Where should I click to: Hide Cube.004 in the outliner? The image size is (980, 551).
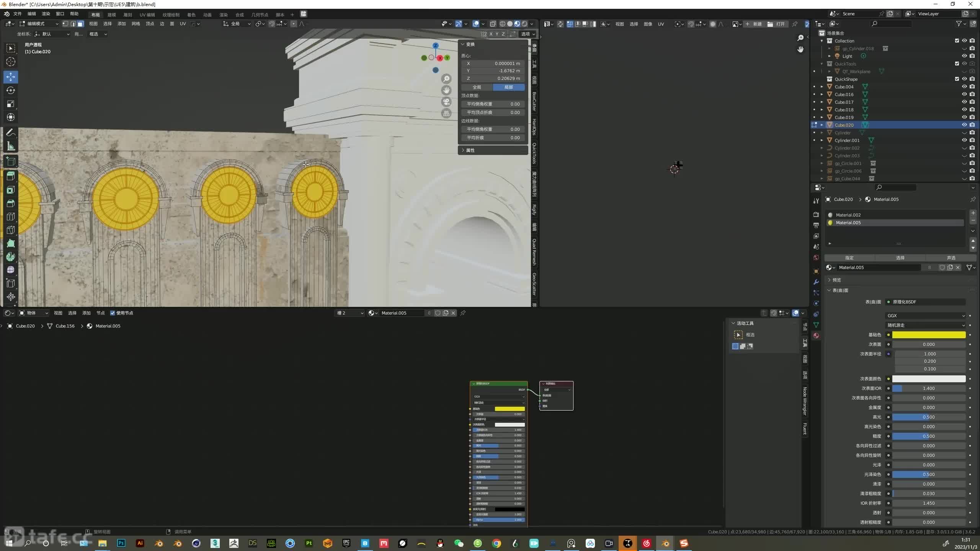tap(964, 86)
